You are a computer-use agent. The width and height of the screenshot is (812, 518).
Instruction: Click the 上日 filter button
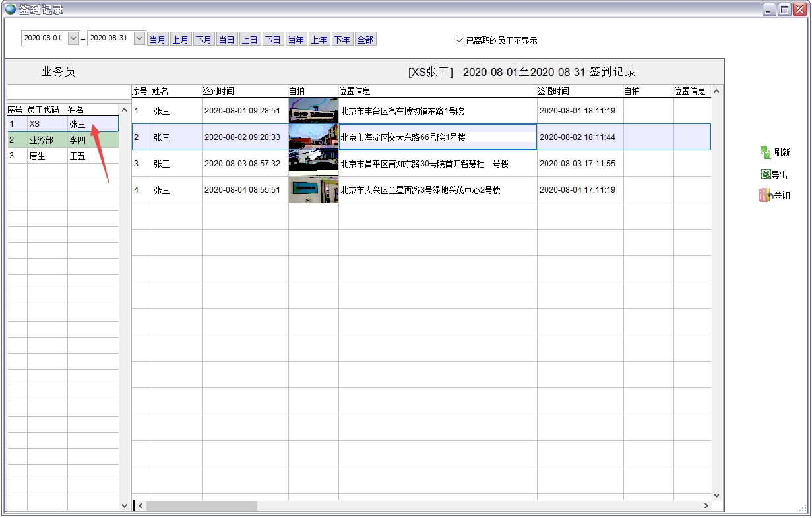(250, 39)
